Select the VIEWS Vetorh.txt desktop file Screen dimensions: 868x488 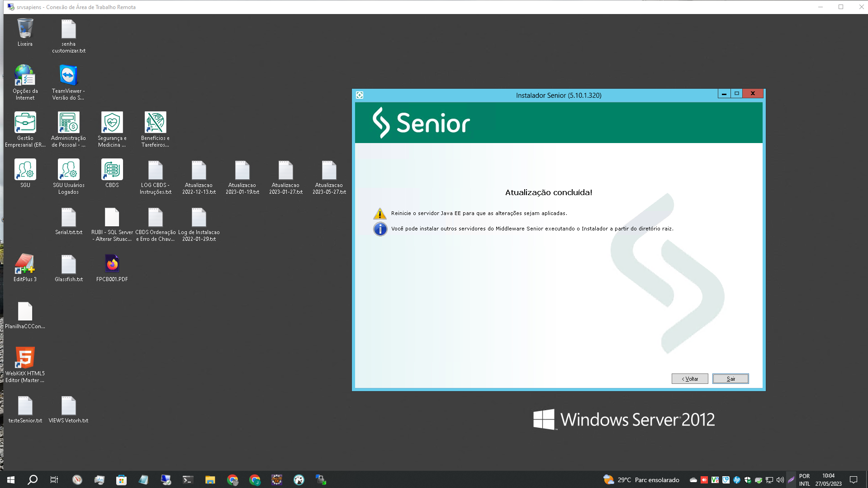[x=69, y=410]
